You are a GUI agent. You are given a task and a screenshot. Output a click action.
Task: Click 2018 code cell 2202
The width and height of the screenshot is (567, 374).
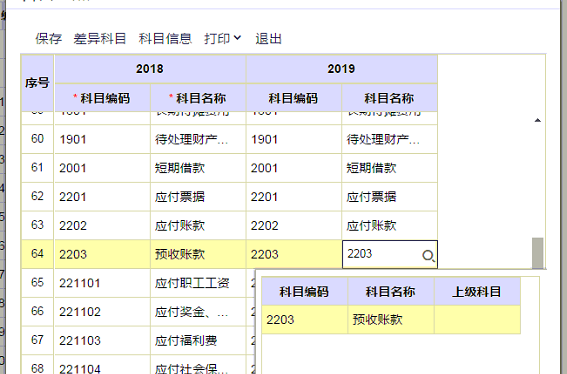102,225
